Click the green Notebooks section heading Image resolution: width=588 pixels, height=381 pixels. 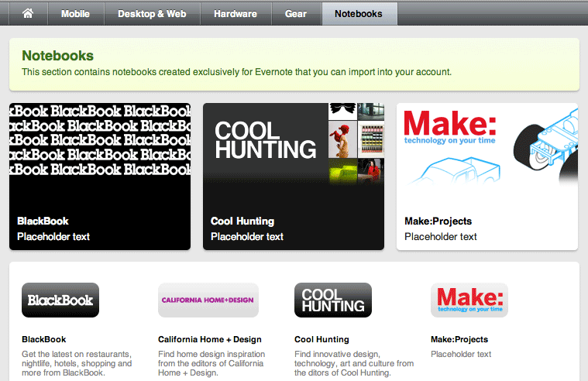coord(58,56)
